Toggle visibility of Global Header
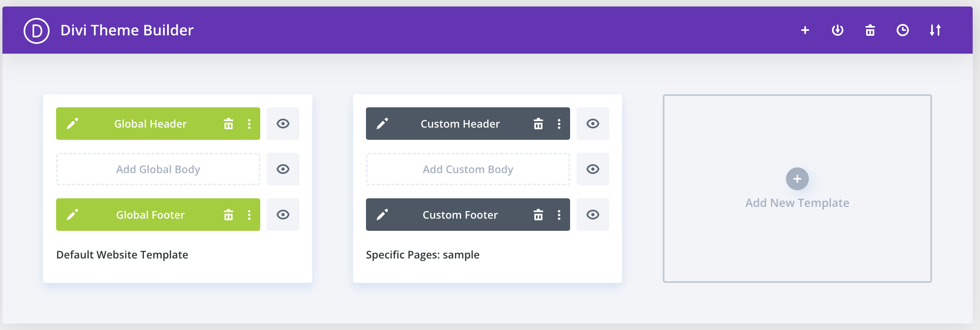The width and height of the screenshot is (980, 330). [x=283, y=124]
